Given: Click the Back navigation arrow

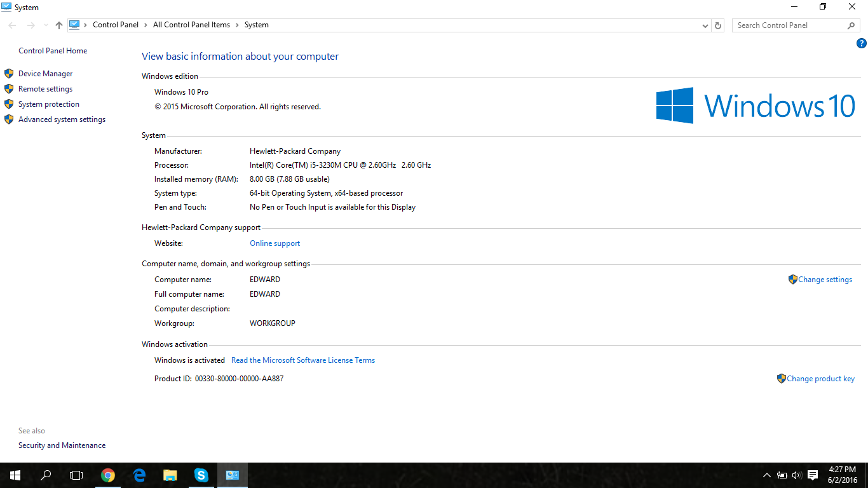Looking at the screenshot, I should pos(12,25).
